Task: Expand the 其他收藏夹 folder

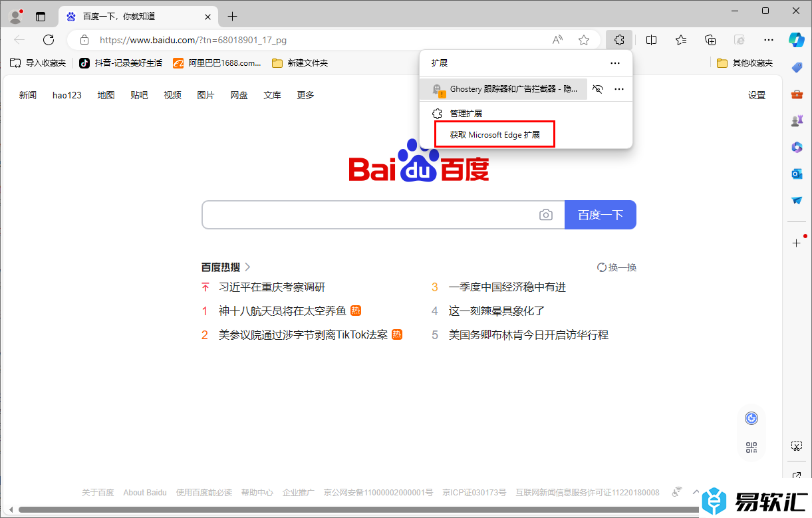Action: point(745,63)
